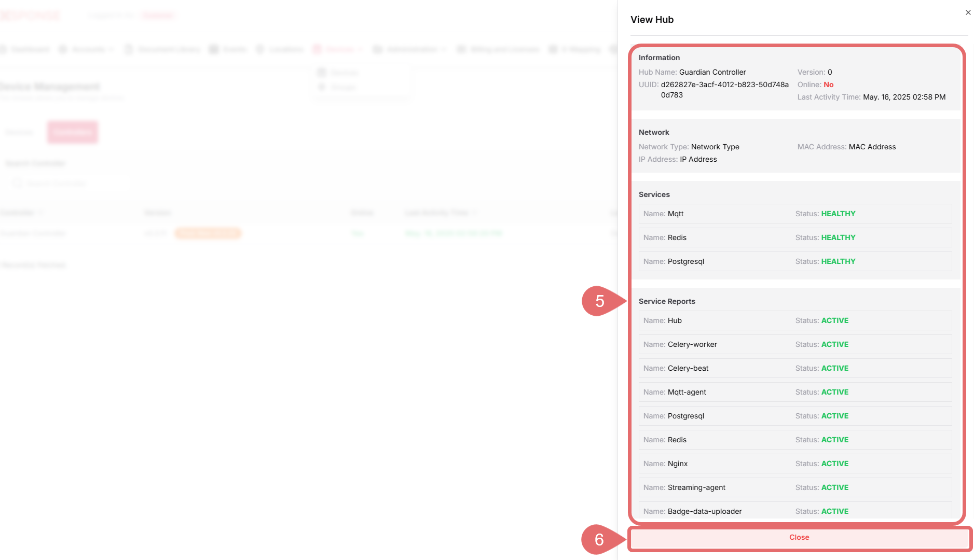Click the Events calendar icon in navigation

click(x=213, y=49)
